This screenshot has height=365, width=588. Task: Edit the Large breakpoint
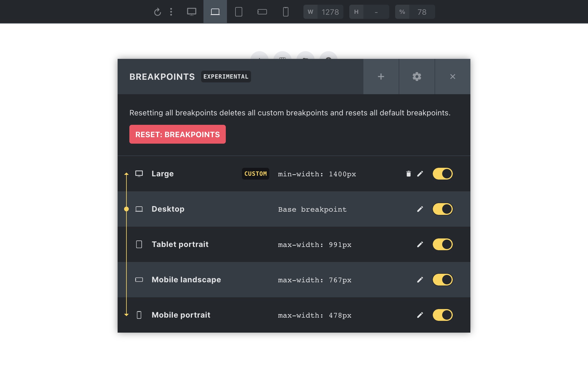pos(420,174)
